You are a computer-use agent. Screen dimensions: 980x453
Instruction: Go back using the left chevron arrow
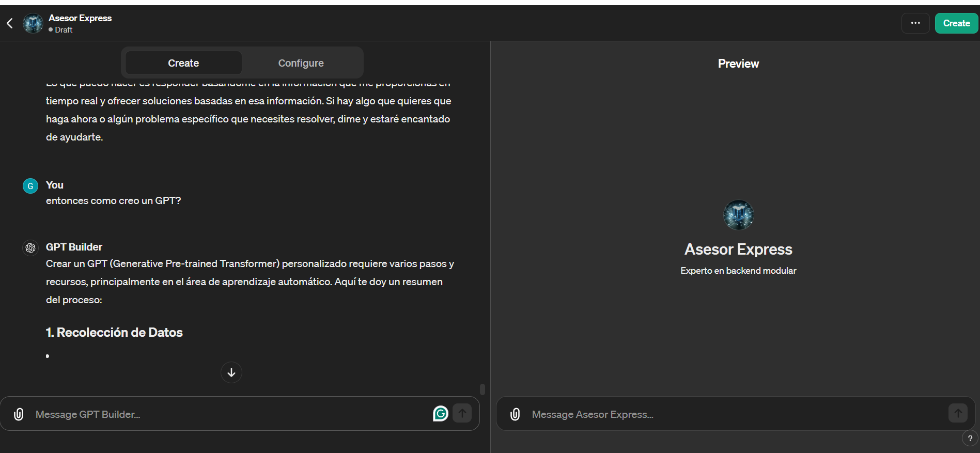(x=9, y=23)
